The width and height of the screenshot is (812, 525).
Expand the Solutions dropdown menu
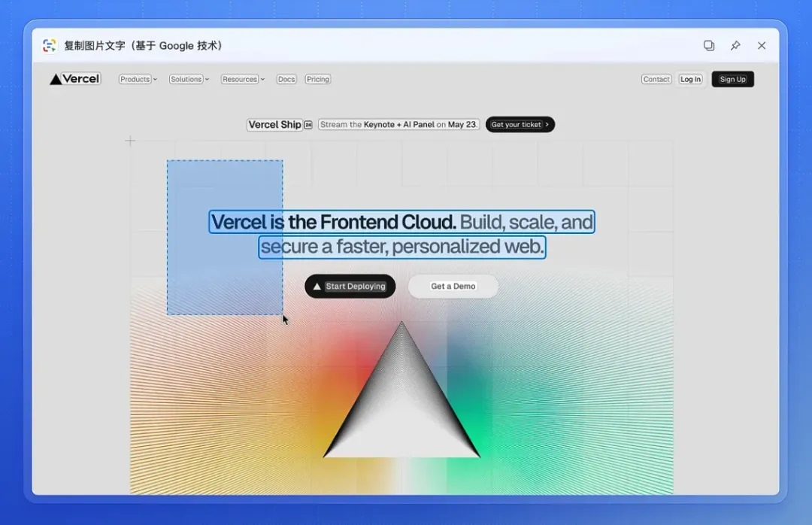pos(189,79)
